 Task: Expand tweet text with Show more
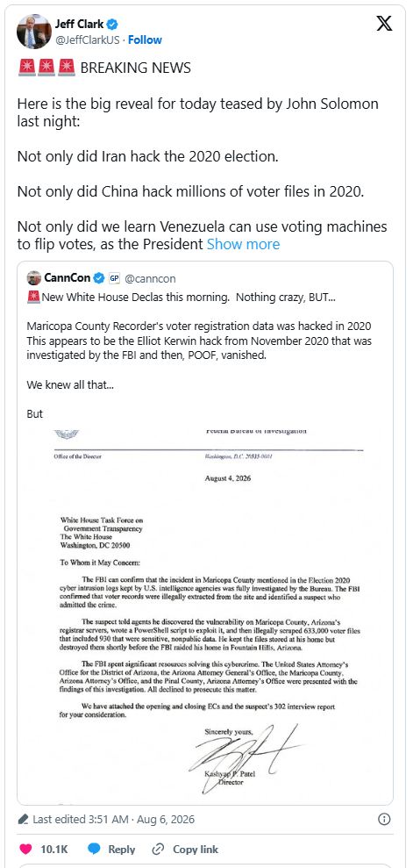pyautogui.click(x=243, y=244)
